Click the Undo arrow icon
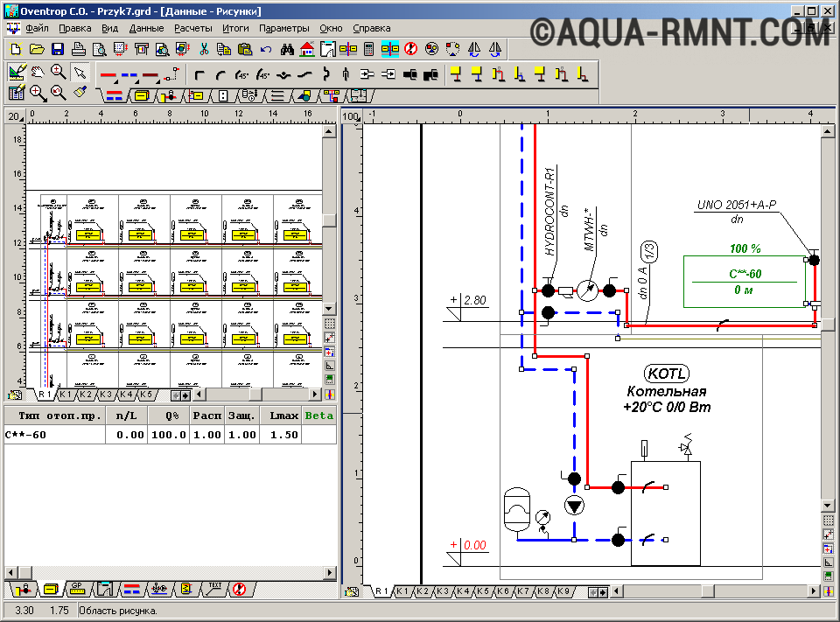The image size is (840, 622). click(x=267, y=49)
